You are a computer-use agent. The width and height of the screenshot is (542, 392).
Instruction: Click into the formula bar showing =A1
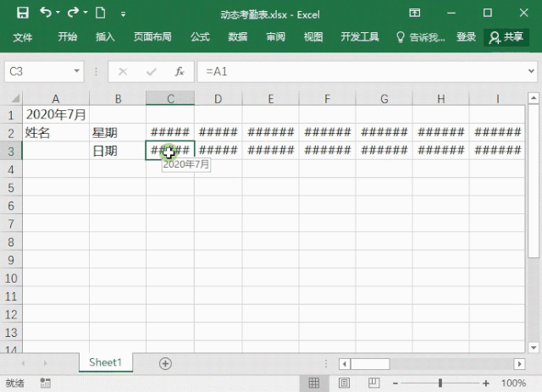click(x=362, y=72)
